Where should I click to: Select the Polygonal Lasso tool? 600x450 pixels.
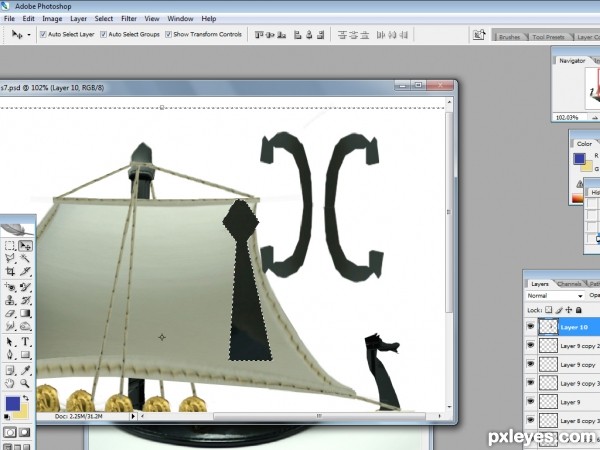click(10, 258)
